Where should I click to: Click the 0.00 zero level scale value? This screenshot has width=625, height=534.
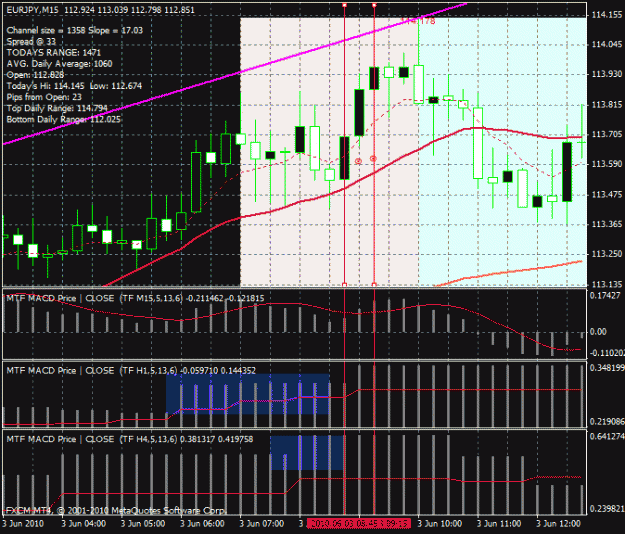tap(598, 332)
